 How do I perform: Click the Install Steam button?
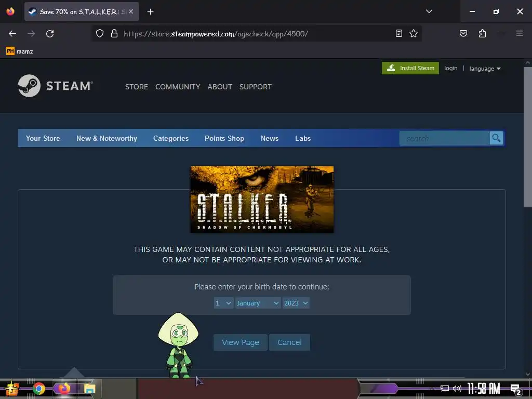click(x=410, y=68)
